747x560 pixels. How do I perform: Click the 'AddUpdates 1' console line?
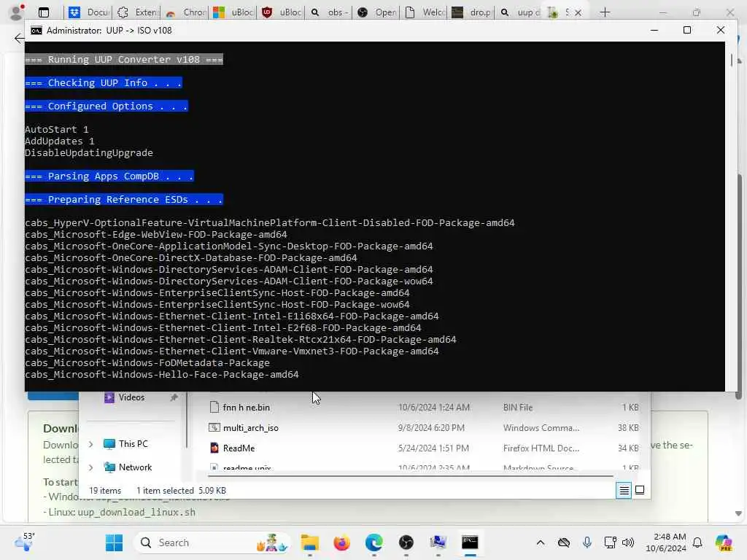(x=60, y=141)
